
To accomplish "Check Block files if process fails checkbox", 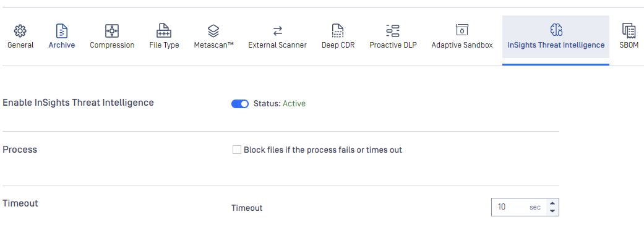I will (236, 150).
